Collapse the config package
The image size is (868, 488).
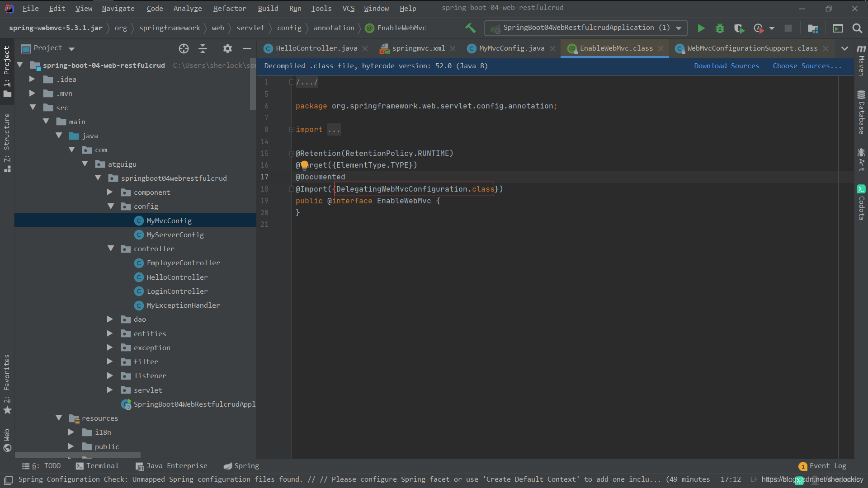tap(111, 206)
